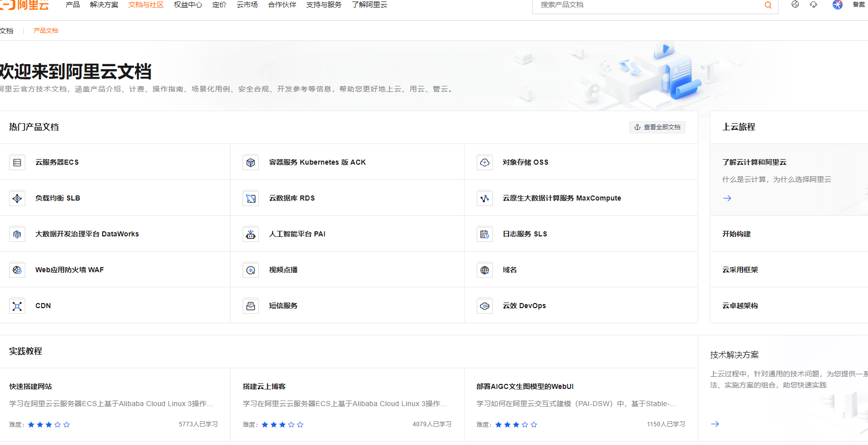This screenshot has height=445, width=868.
Task: Click the Web应用防火墙 WAF icon
Action: (x=17, y=270)
